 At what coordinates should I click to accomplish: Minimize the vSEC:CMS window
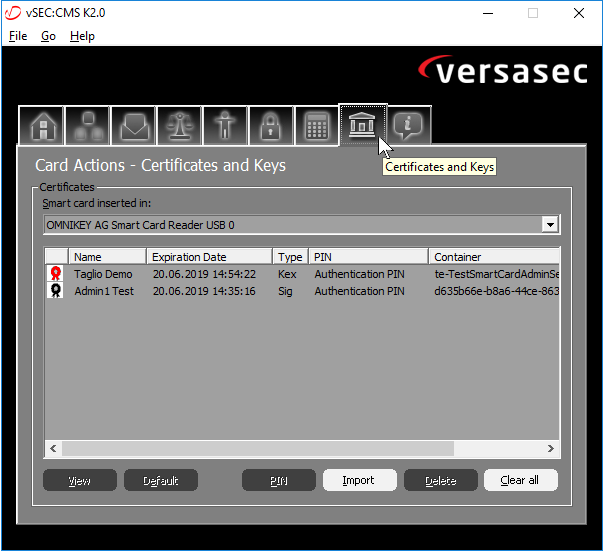488,13
